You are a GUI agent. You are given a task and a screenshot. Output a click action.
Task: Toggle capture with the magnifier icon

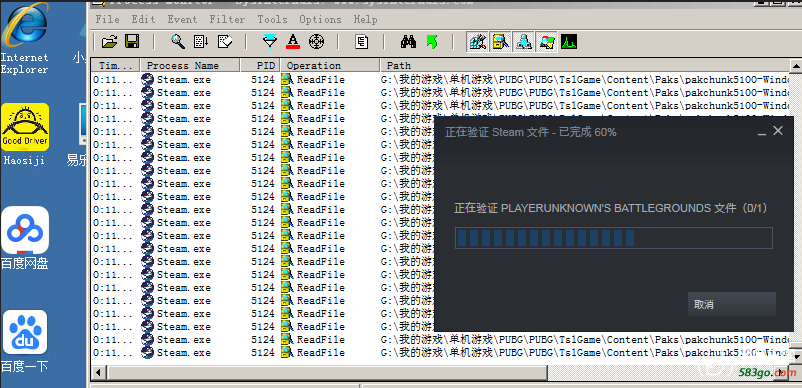click(x=177, y=42)
